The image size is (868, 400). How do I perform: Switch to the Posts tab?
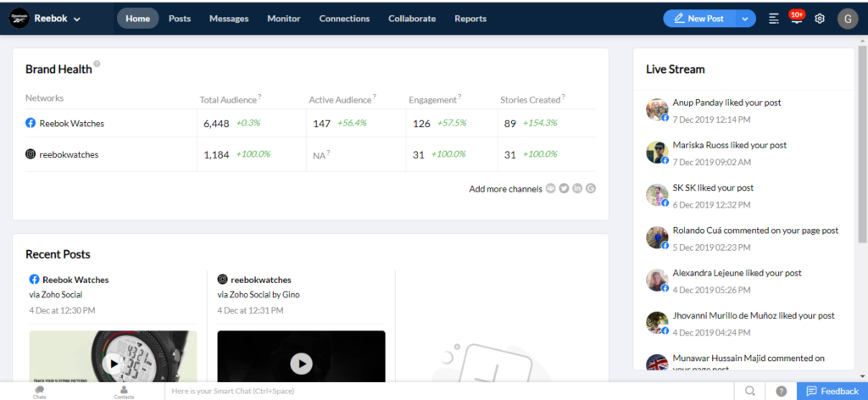(x=180, y=19)
